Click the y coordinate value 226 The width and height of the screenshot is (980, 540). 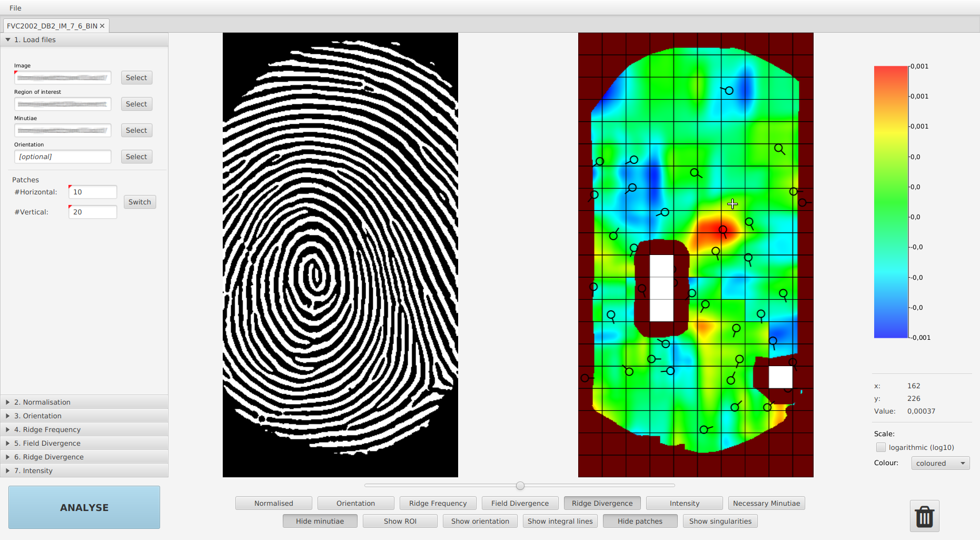coord(914,398)
